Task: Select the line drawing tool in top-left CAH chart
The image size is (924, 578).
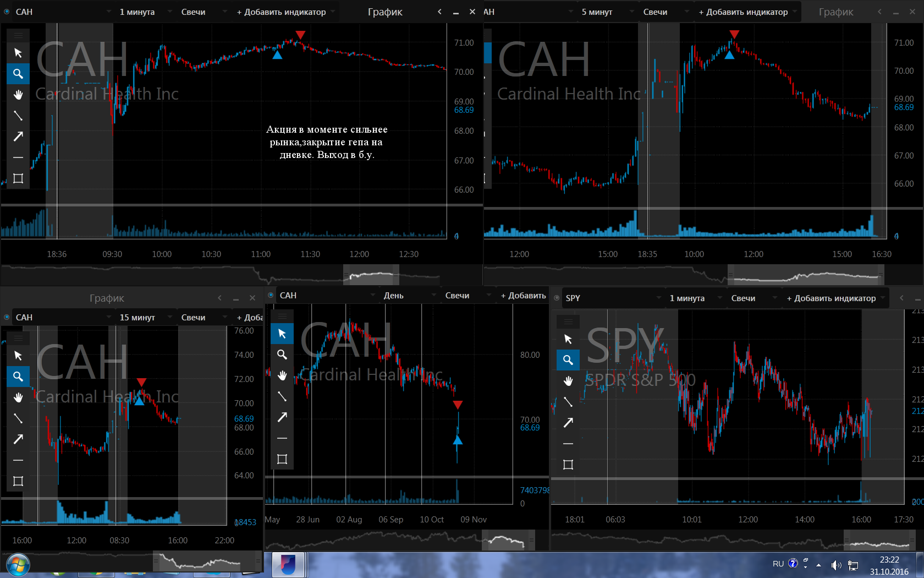Action: [18, 116]
